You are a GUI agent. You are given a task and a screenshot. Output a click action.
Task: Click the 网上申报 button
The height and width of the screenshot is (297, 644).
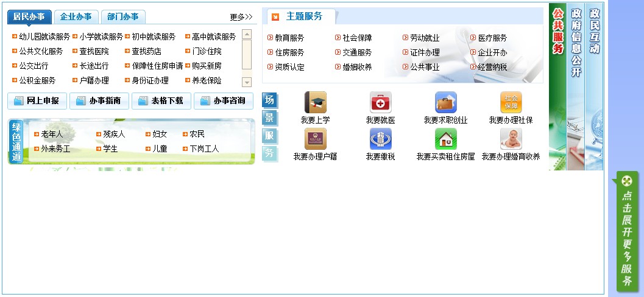point(37,101)
